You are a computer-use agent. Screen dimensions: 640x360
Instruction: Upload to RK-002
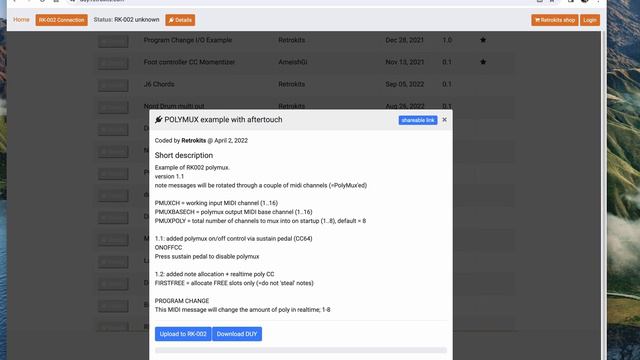(183, 334)
